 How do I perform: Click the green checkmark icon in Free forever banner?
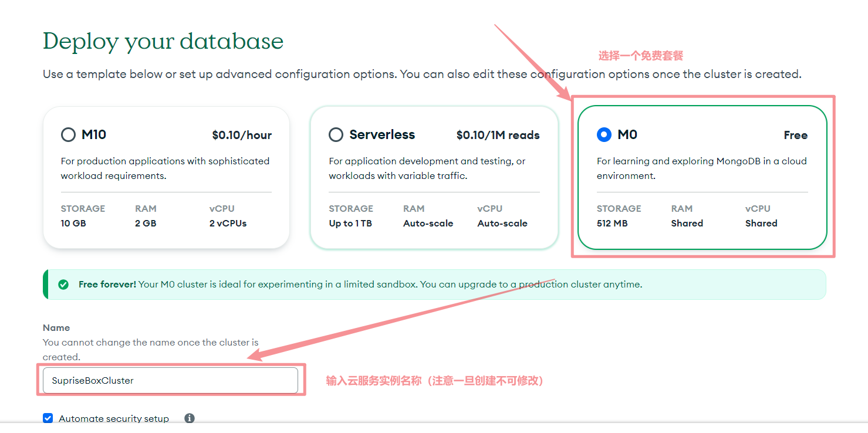(63, 285)
